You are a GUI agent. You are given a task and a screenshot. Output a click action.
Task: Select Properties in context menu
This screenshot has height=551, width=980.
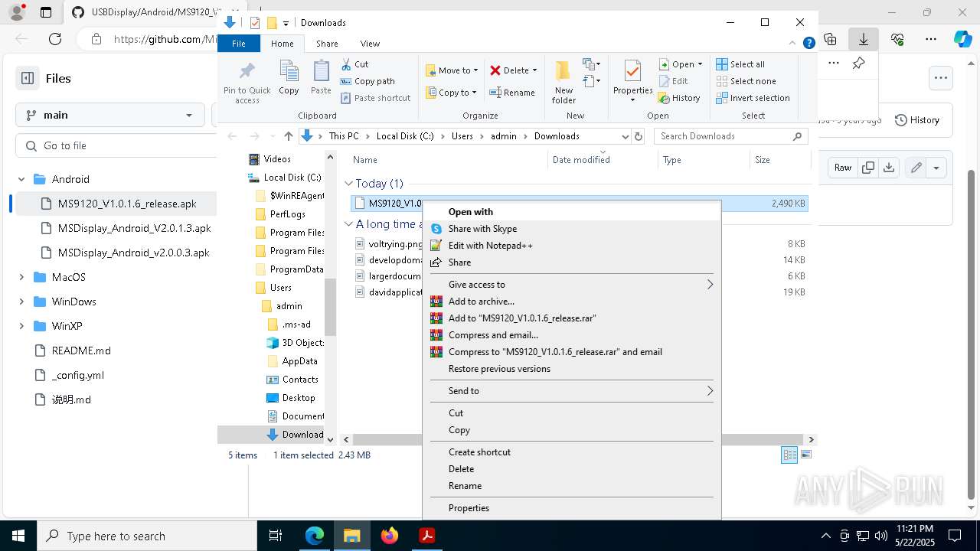(571, 508)
